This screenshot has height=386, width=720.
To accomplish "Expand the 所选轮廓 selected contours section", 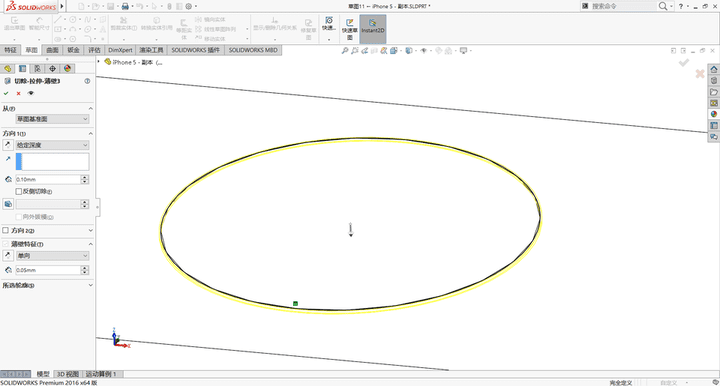I will [x=90, y=285].
